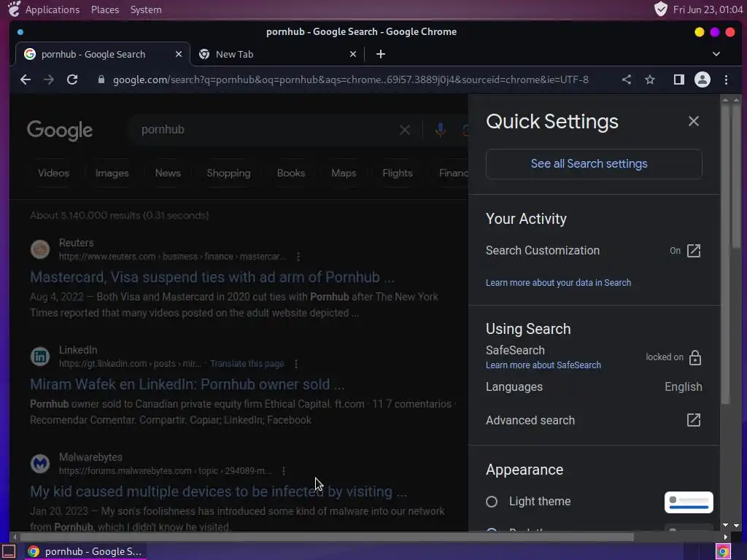Screen dimensions: 747x560
Task: Switch to the Books search tab
Action: tap(290, 174)
